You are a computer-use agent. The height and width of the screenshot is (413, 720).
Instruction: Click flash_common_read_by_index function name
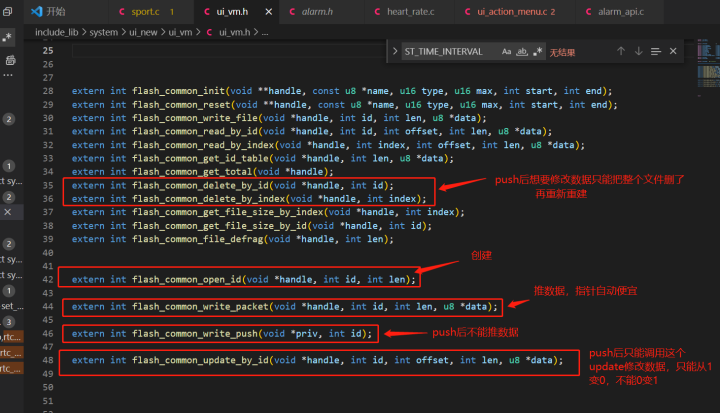point(206,145)
